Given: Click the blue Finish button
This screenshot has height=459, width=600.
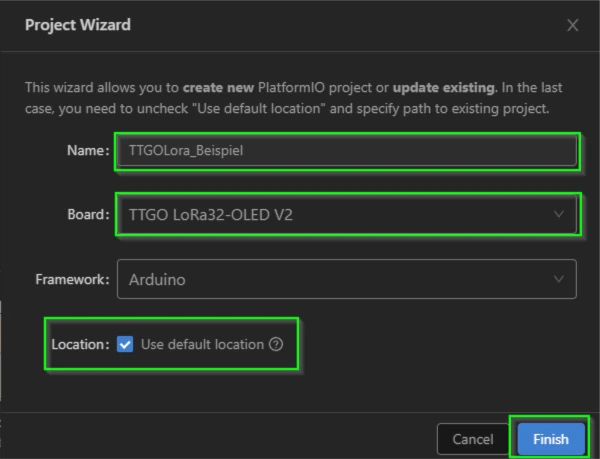Looking at the screenshot, I should (551, 439).
